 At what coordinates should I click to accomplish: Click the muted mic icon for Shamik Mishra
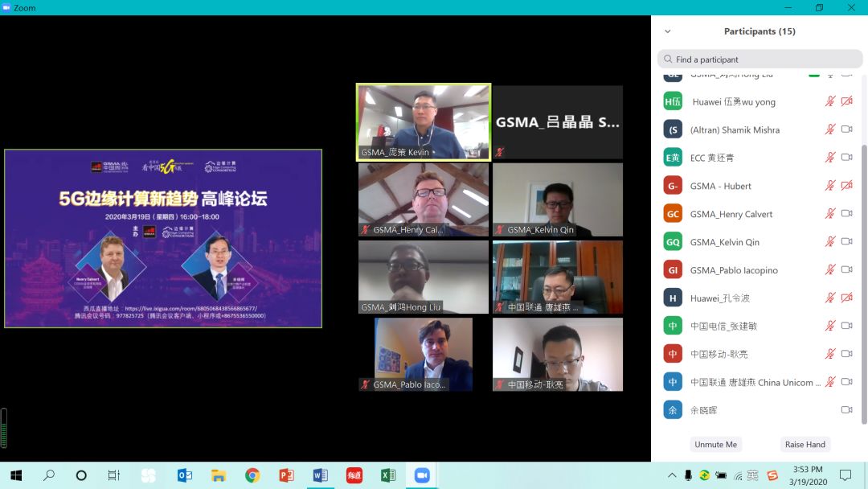coord(829,129)
